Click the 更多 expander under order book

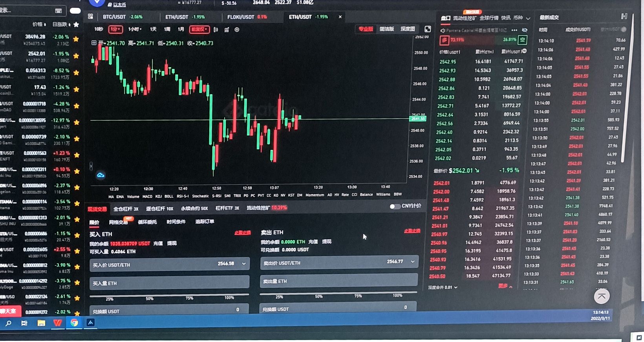505,286
